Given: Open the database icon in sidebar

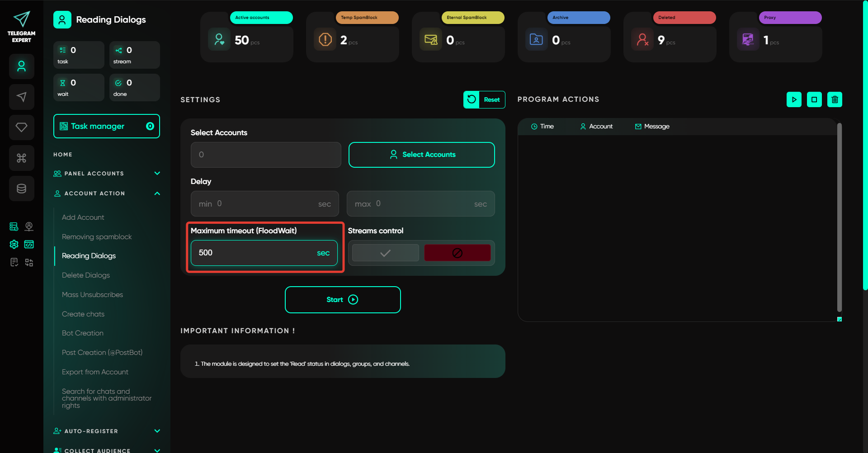Looking at the screenshot, I should pos(21,189).
